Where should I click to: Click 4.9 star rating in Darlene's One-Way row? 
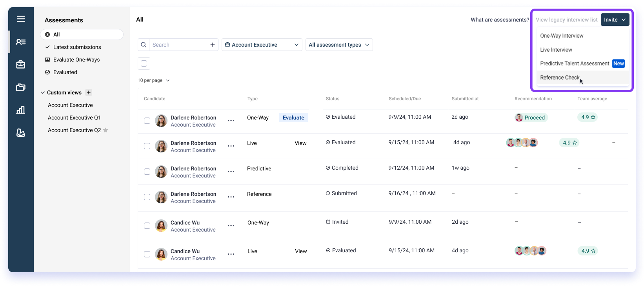(x=588, y=117)
